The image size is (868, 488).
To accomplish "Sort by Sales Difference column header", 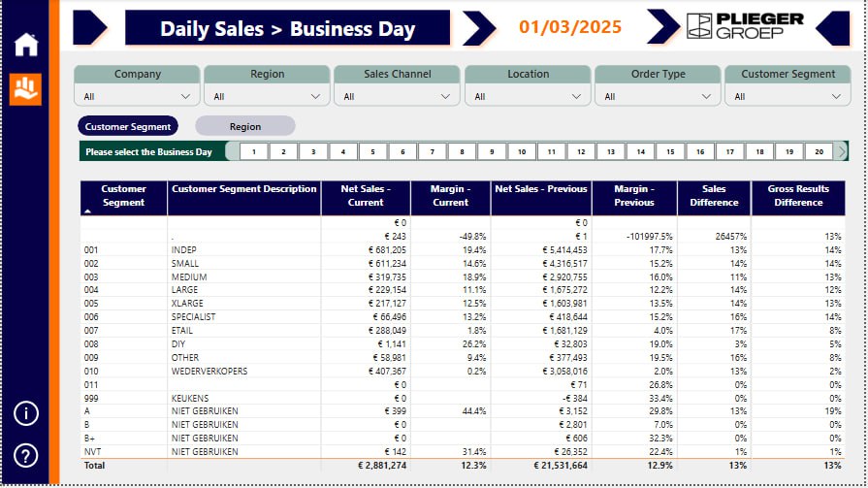I will 713,196.
